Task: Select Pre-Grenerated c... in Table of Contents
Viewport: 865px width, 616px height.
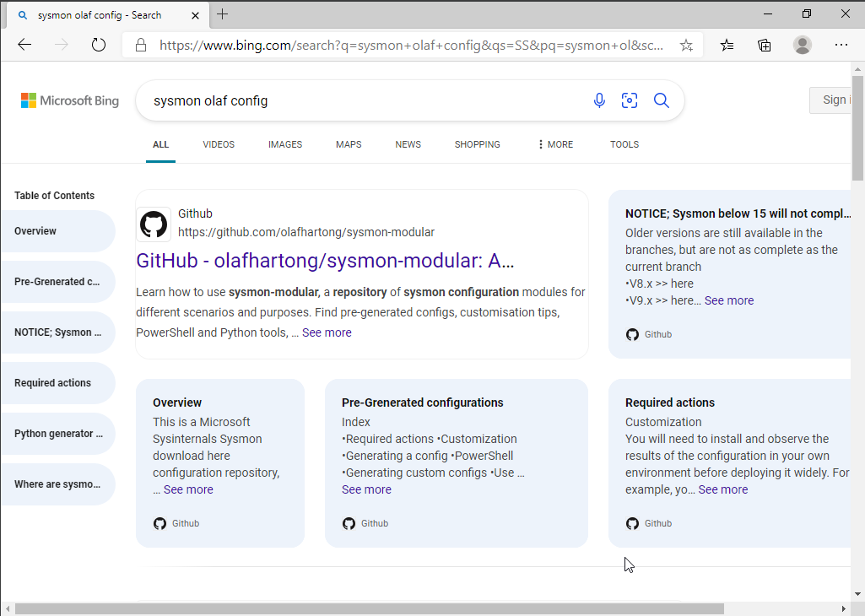Action: tap(57, 282)
